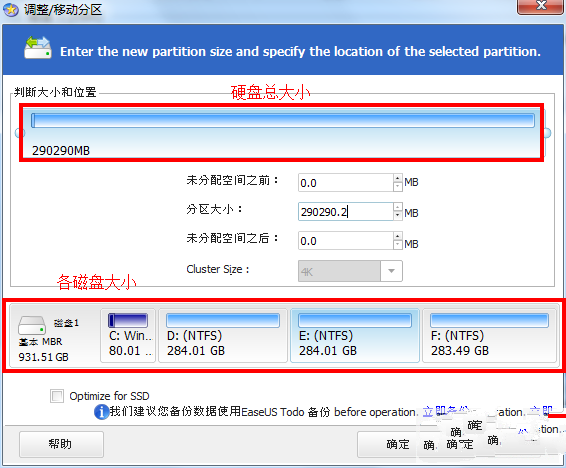Screen dimensions: 566x468
Task: Increase unallocated space before with up arrow
Action: [x=397, y=178]
